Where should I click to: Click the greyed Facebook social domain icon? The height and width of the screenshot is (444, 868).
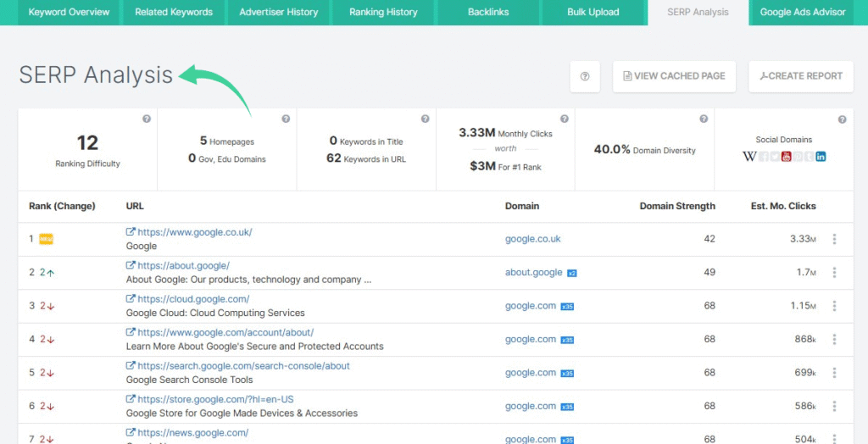pyautogui.click(x=764, y=157)
